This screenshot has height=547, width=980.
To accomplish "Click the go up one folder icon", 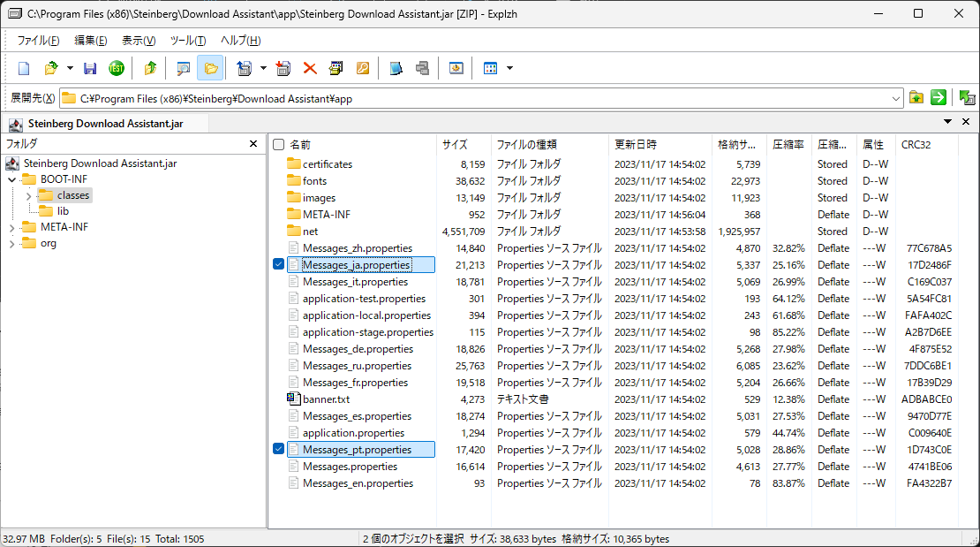I will pyautogui.click(x=150, y=68).
